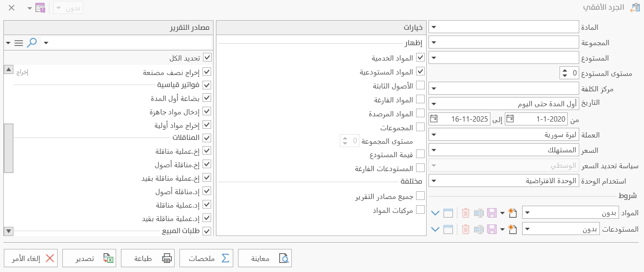
Task: Uncheck المناقلات group checkbox
Action: [x=207, y=138]
